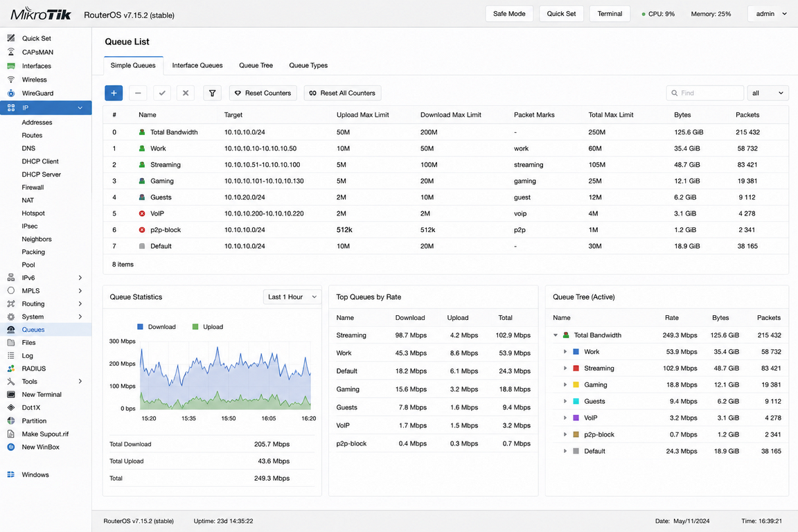This screenshot has width=798, height=532.
Task: Open Hotspot under IP menu
Action: 33,213
